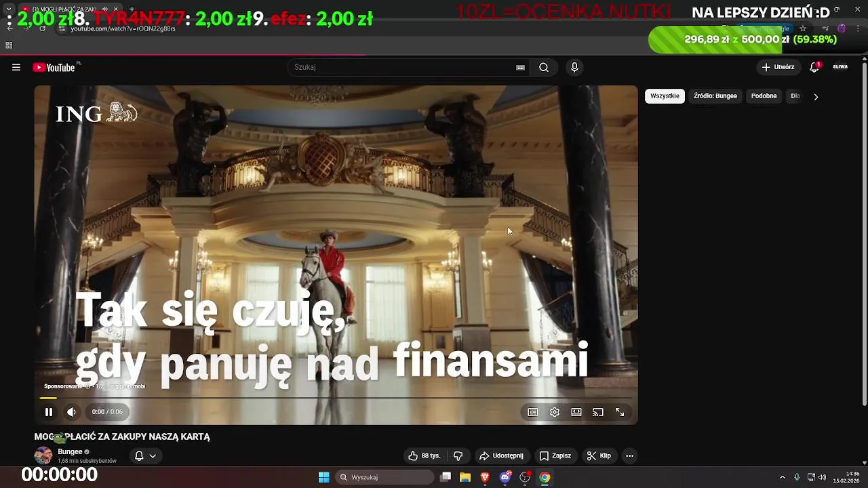Open Chrome three-dot menu
868x488 pixels.
tap(858, 28)
